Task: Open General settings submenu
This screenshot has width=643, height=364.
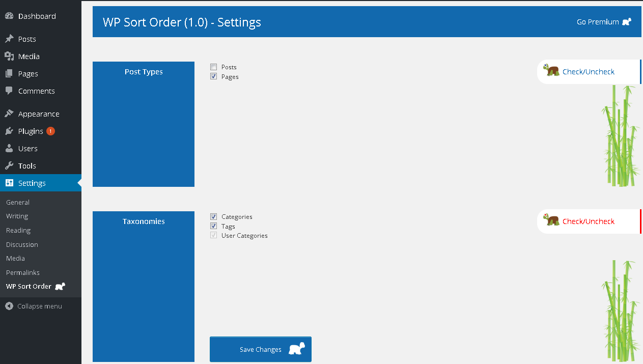Action: point(18,202)
